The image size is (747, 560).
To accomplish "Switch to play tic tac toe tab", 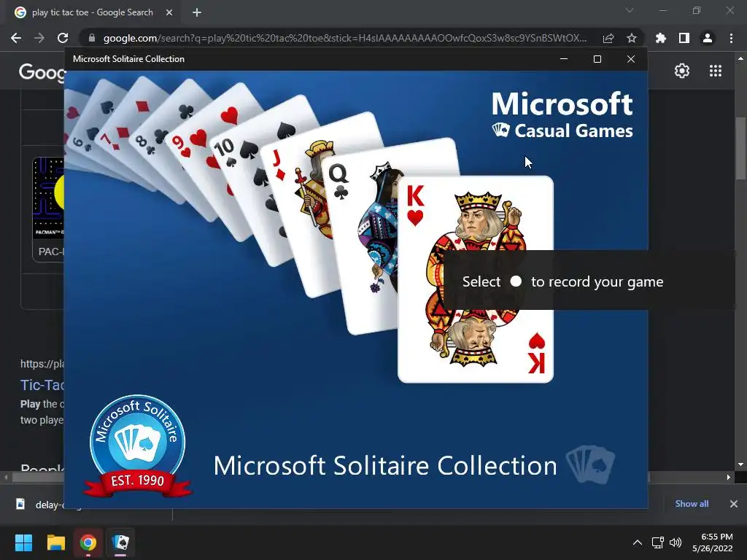I will (93, 12).
